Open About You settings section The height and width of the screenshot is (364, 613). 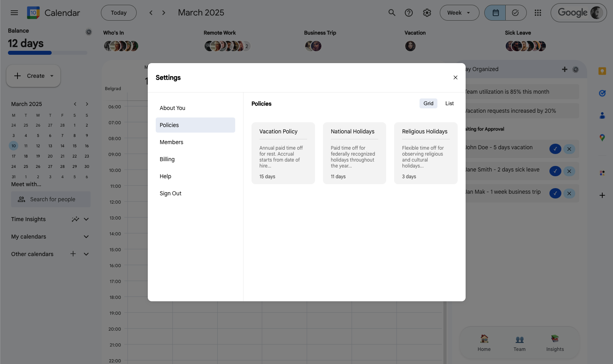click(x=195, y=108)
